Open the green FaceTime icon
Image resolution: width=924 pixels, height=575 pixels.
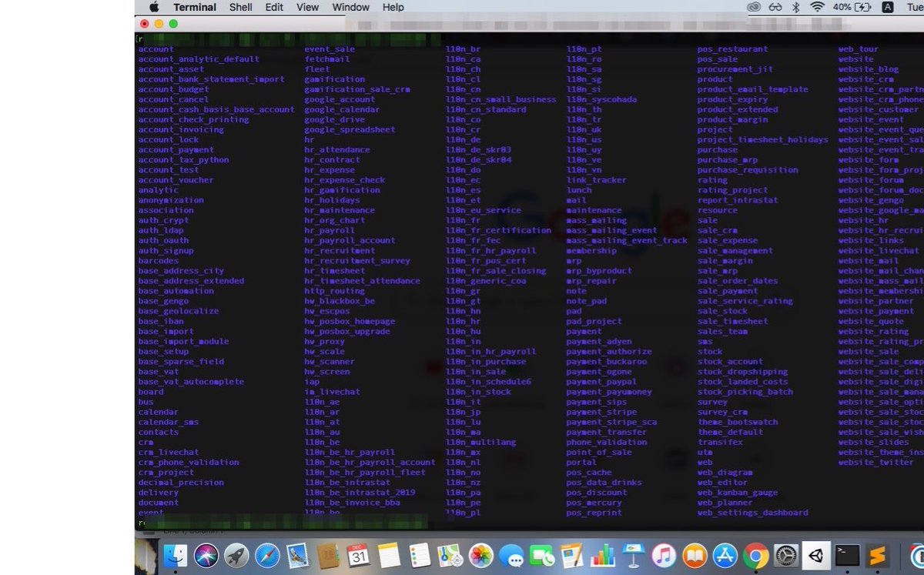click(542, 555)
